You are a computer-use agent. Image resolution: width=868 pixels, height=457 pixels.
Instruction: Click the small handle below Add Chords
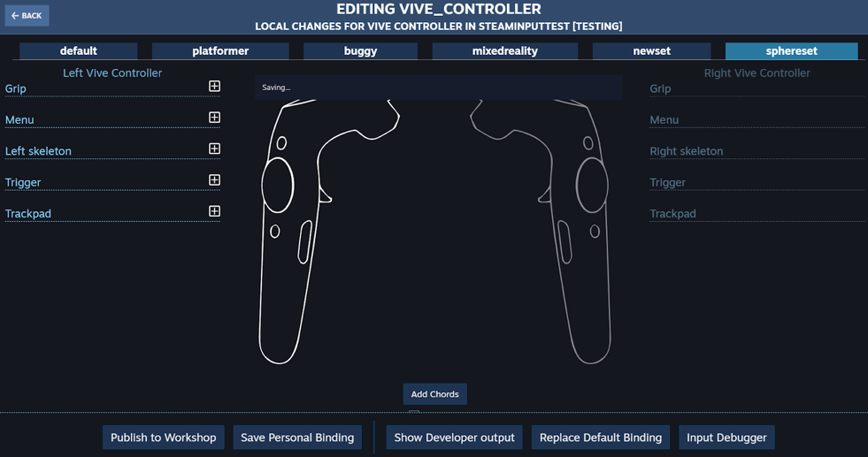coord(413,412)
